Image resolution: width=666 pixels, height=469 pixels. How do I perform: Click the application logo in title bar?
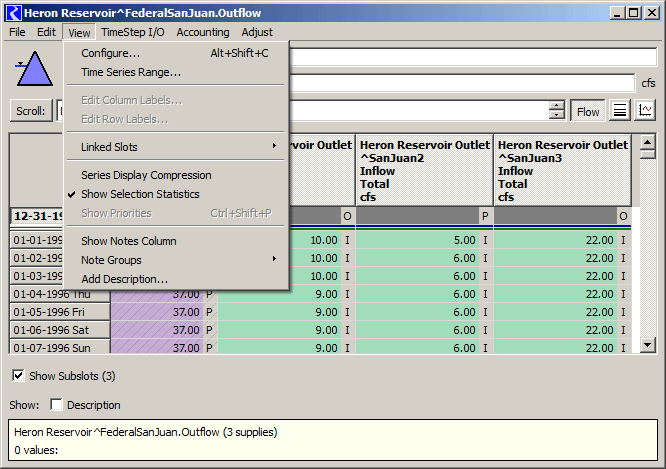(x=13, y=13)
